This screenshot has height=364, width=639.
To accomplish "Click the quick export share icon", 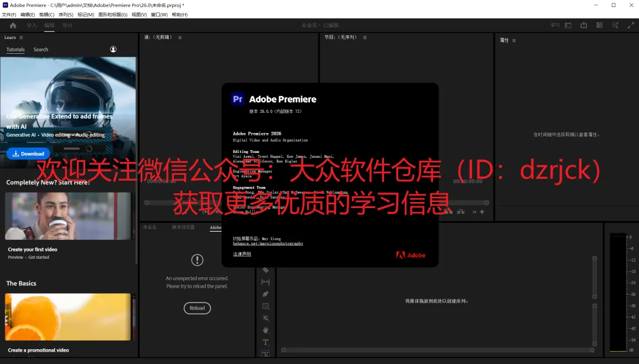I will [583, 25].
